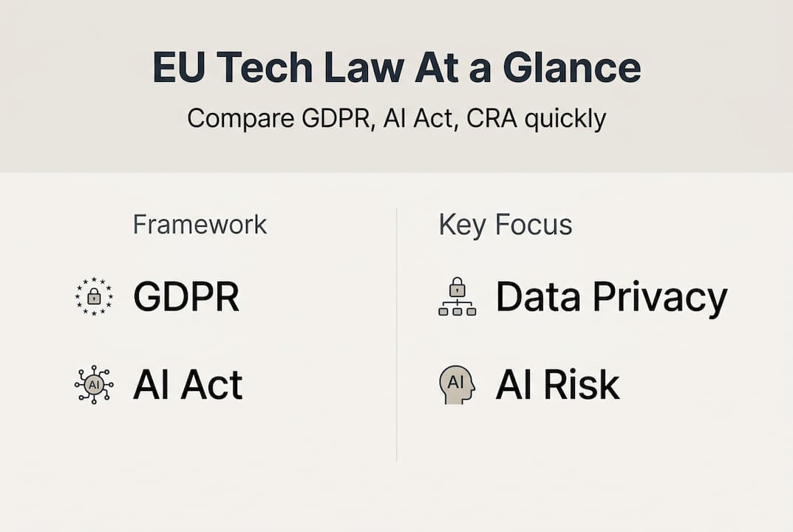Select the AI Act circuit node icon

(94, 384)
